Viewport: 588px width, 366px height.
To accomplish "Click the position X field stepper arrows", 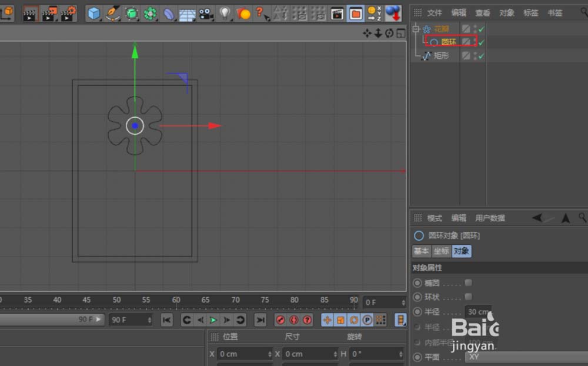I will pyautogui.click(x=269, y=354).
